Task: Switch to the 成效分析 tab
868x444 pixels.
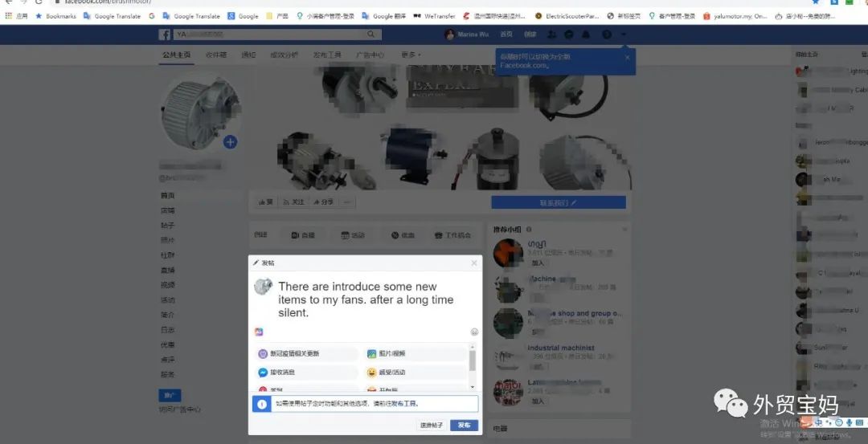Action: 284,55
